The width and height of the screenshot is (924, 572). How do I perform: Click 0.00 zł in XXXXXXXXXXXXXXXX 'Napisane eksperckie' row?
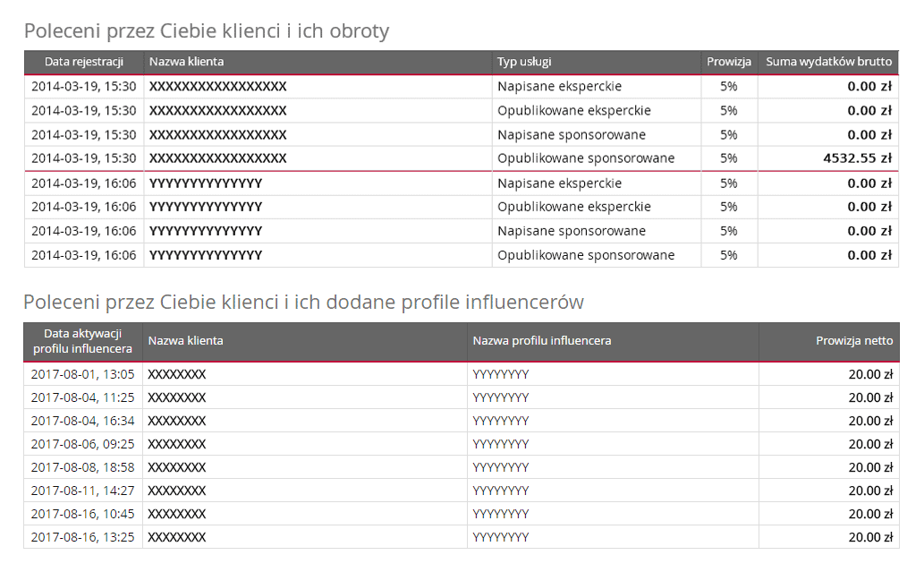click(x=869, y=87)
